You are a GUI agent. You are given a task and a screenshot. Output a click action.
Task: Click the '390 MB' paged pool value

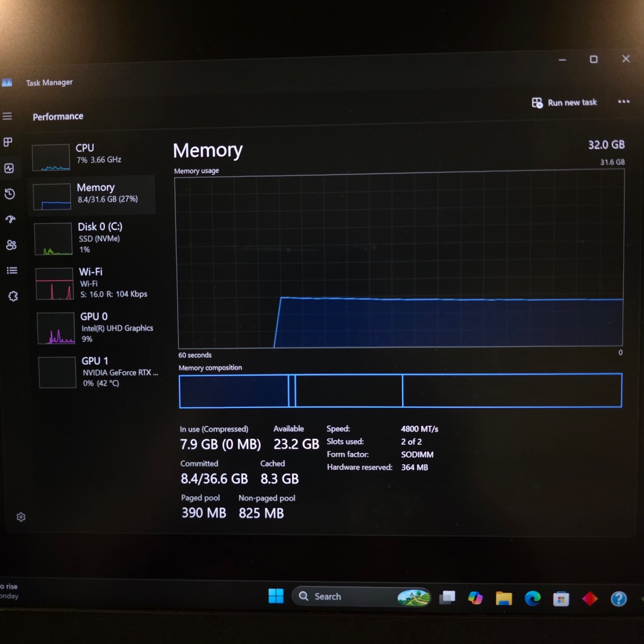tap(204, 513)
